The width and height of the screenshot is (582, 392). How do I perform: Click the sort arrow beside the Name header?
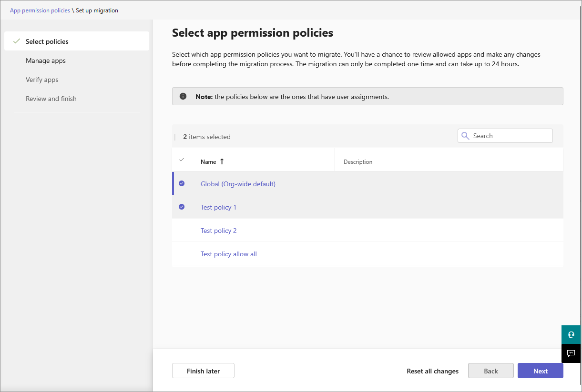(222, 161)
